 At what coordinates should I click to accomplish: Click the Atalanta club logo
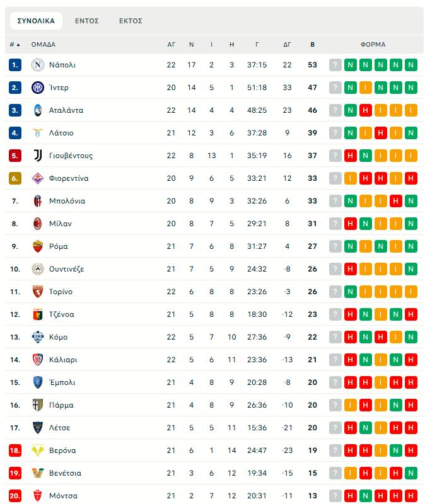[37, 110]
